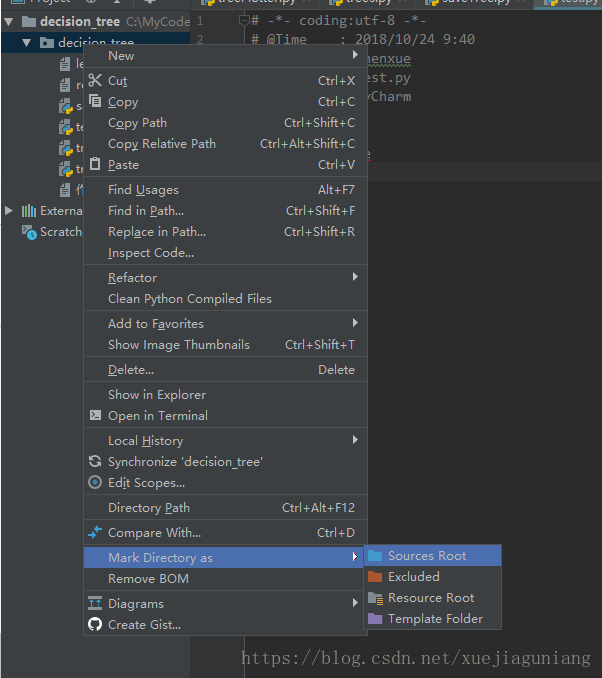Screen dimensions: 602x678
Task: Expand the External Libraries node arrow
Action: (x=9, y=211)
